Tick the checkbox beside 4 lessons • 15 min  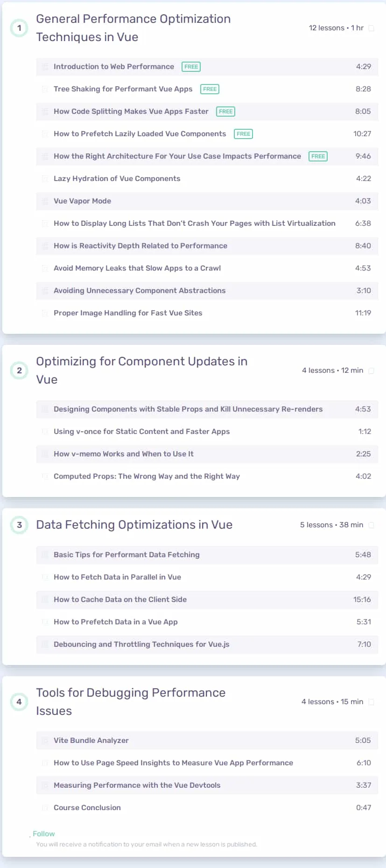372,702
